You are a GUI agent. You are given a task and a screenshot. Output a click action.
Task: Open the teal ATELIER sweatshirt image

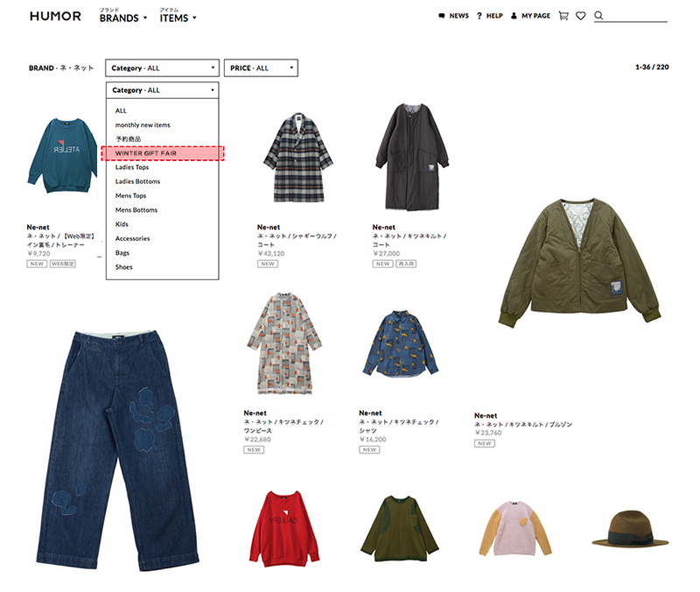[62, 156]
